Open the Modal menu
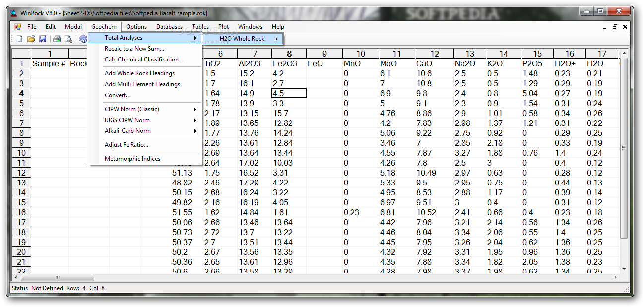The image size is (644, 307). 73,27
